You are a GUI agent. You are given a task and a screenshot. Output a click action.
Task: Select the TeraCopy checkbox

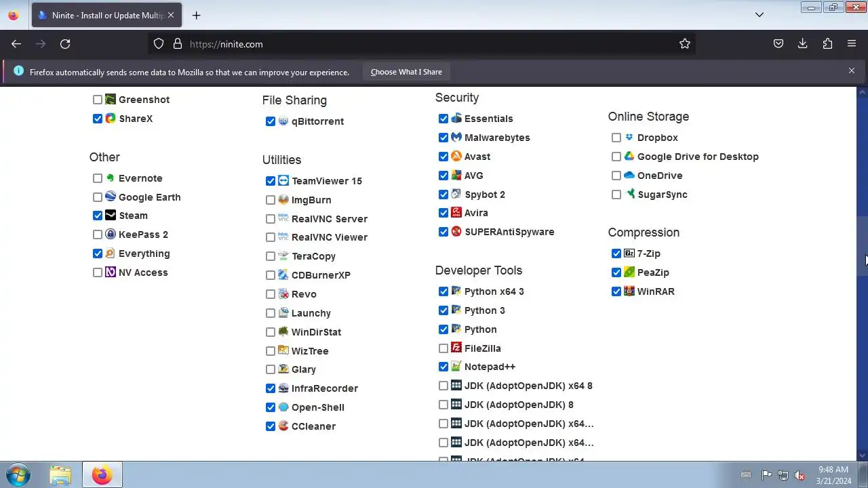coord(271,256)
